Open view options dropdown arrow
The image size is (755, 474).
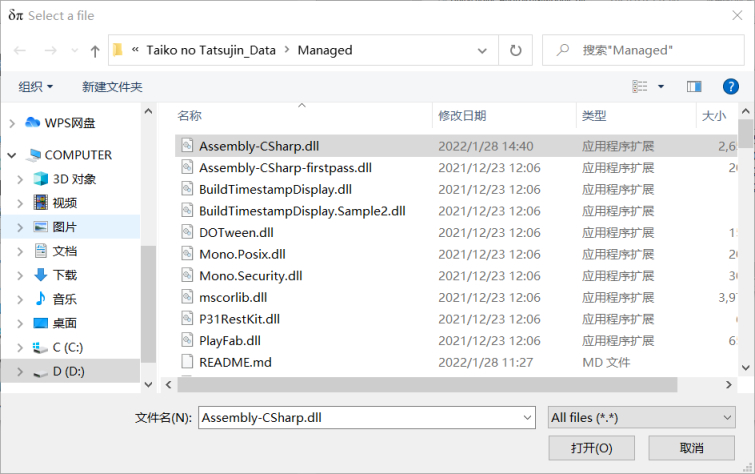pos(661,87)
